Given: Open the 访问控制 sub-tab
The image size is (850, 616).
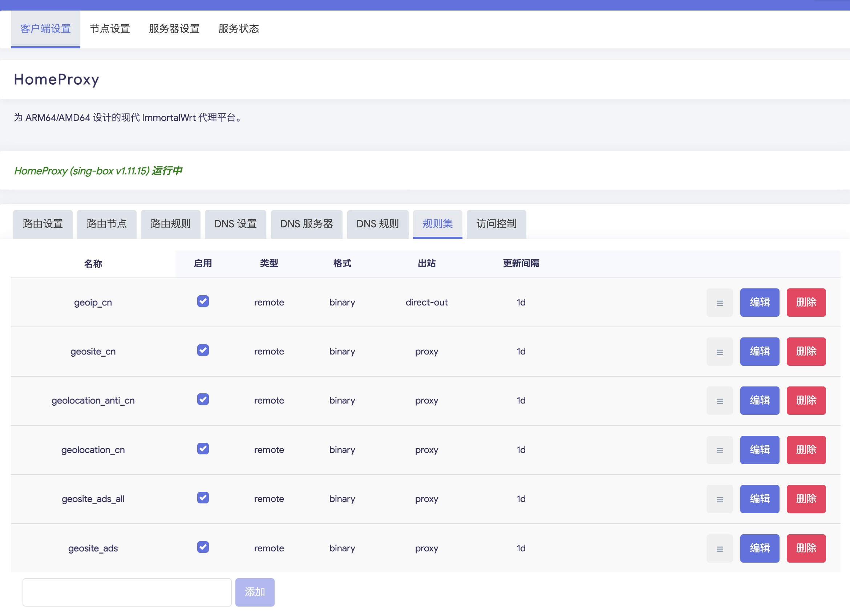Looking at the screenshot, I should point(496,224).
